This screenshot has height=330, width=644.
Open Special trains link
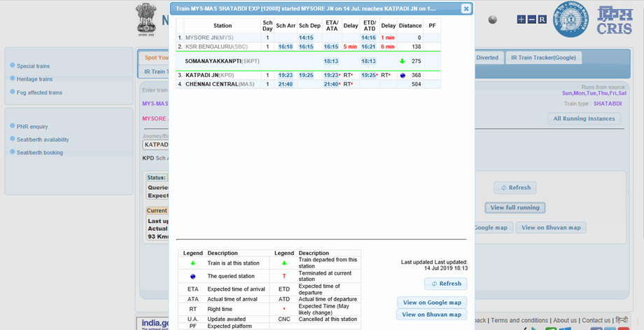click(34, 66)
